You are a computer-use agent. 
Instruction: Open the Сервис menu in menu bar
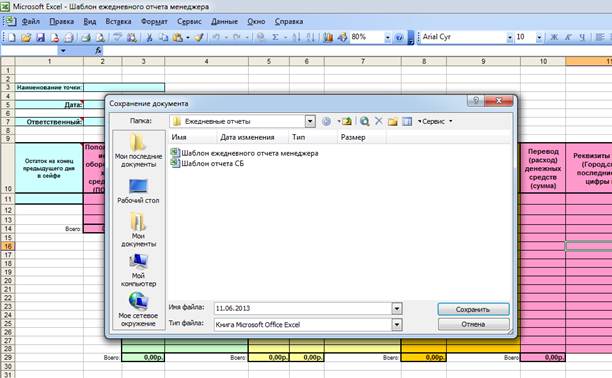[189, 21]
